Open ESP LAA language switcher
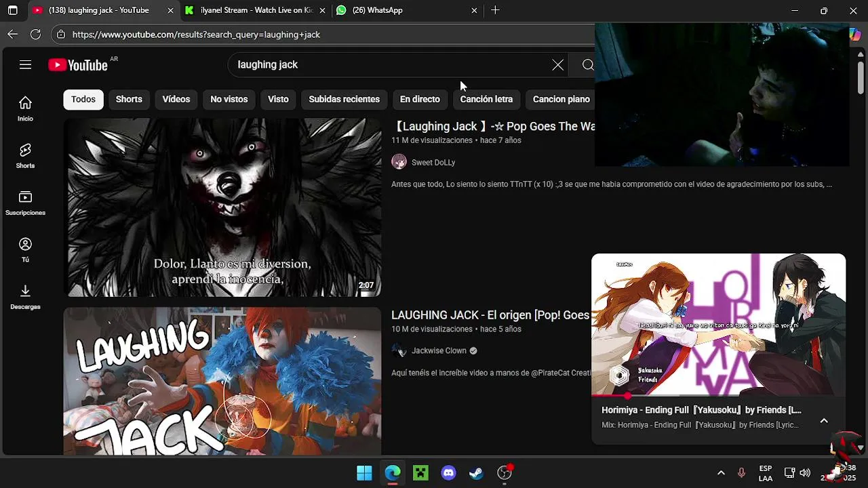The height and width of the screenshot is (488, 868). pos(766,473)
